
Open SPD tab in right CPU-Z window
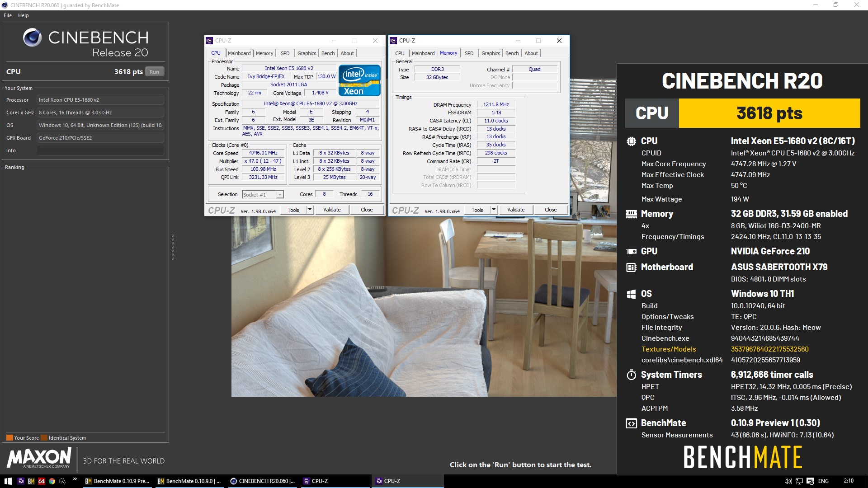(x=469, y=53)
